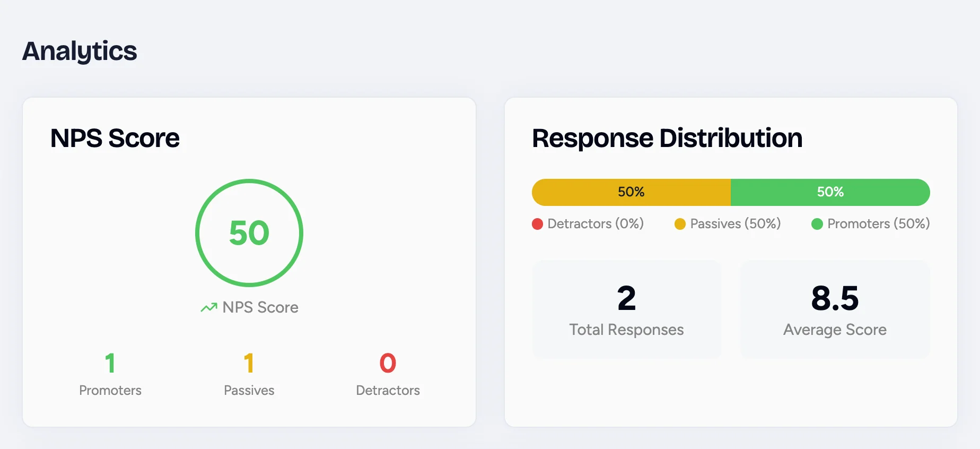Click the Promoters count of 1

[x=110, y=363]
